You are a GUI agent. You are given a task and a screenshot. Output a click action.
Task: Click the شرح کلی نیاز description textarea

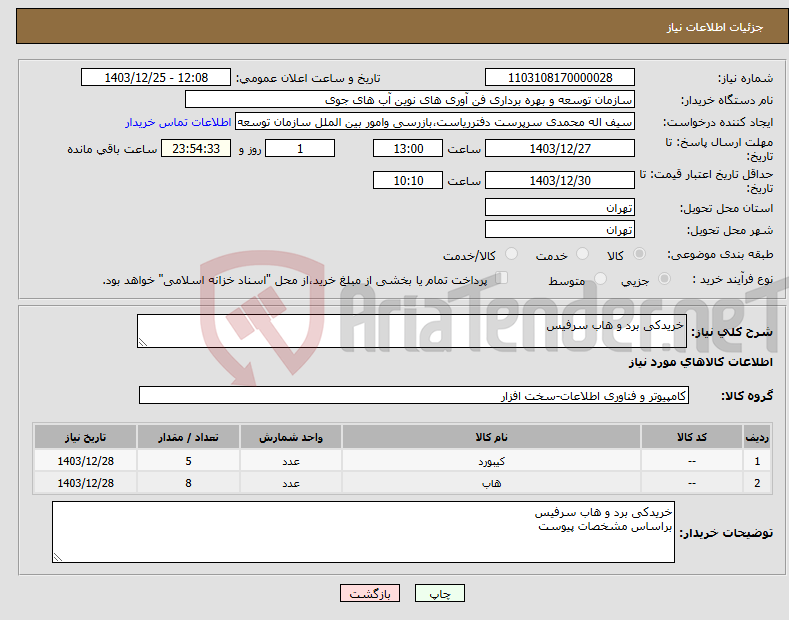[x=412, y=331]
